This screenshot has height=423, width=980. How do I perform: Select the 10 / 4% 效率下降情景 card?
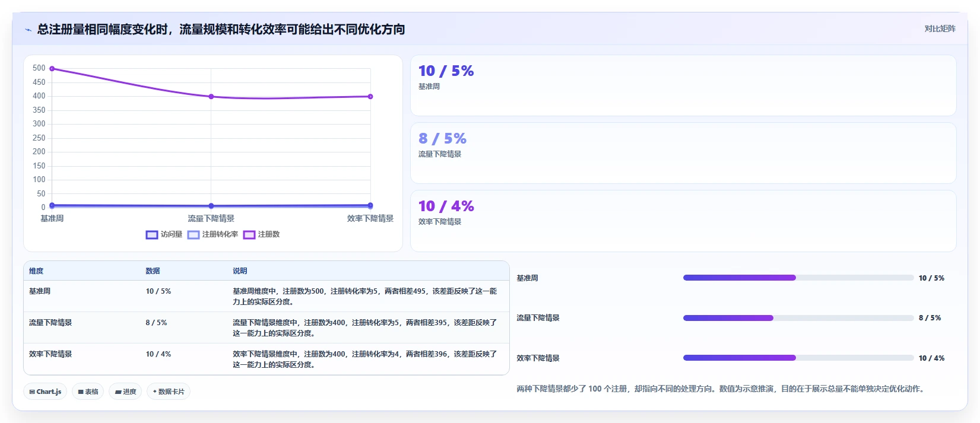pos(683,221)
